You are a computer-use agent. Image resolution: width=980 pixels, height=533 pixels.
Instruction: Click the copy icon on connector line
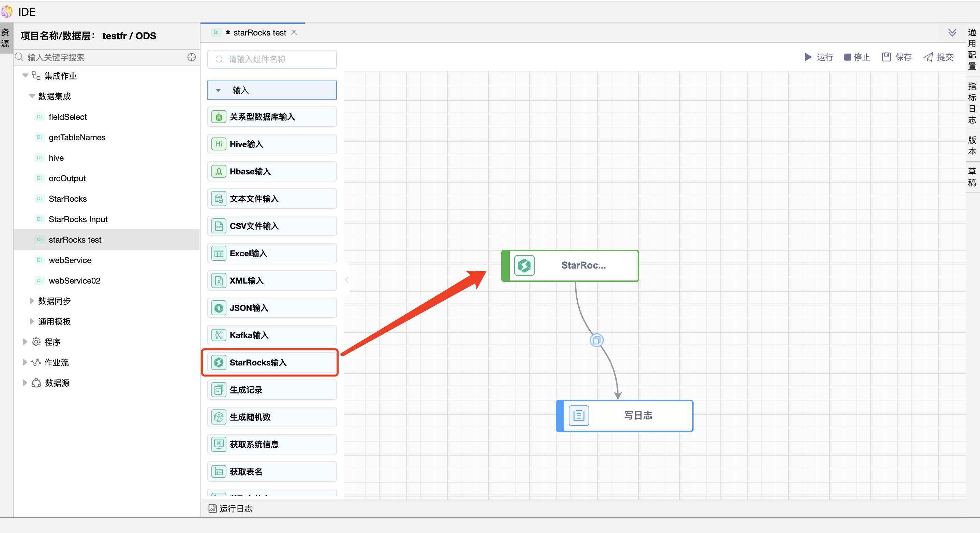tap(596, 340)
